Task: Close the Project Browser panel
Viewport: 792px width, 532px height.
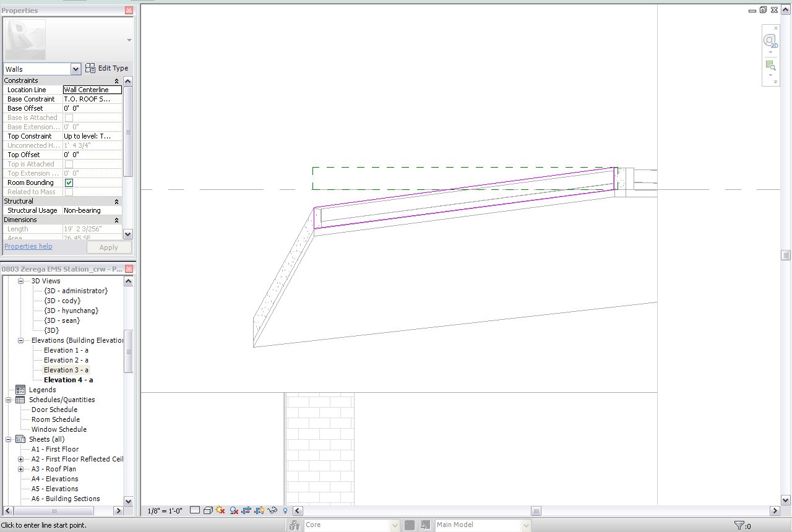Action: 129,269
